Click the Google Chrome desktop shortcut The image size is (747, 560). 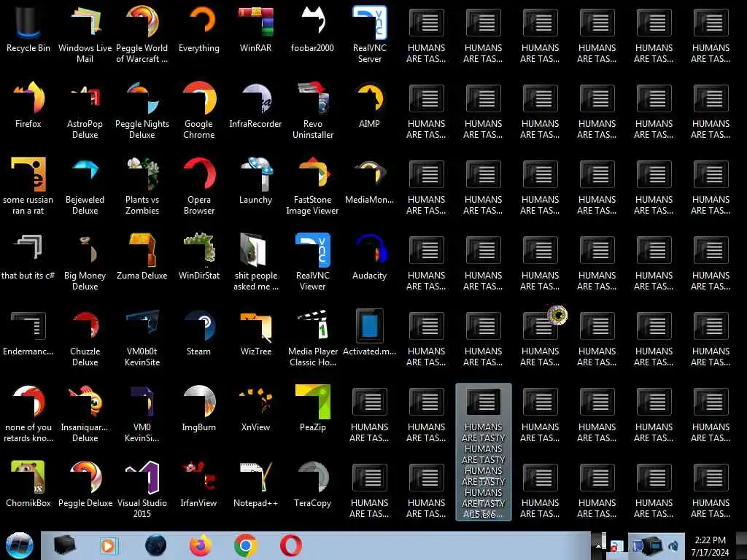pos(199,110)
